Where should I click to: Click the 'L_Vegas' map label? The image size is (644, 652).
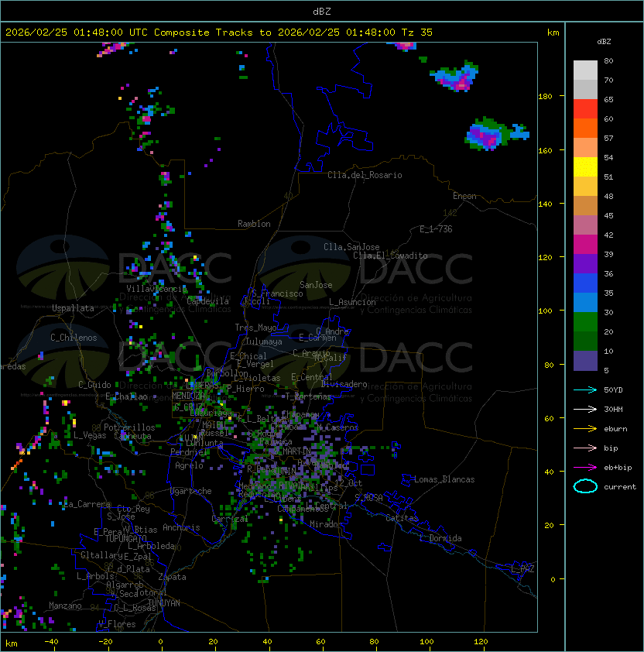pyautogui.click(x=90, y=435)
